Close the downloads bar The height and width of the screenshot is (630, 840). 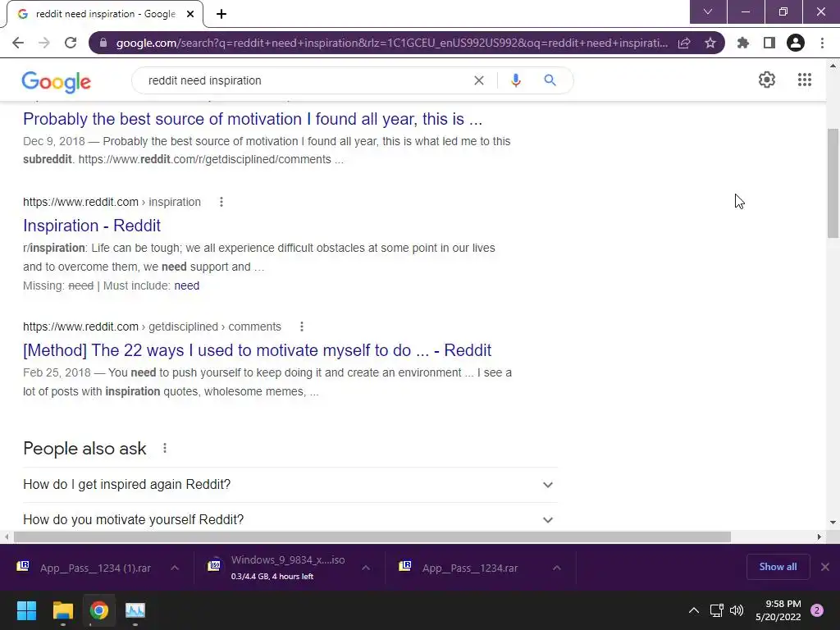pos(825,567)
